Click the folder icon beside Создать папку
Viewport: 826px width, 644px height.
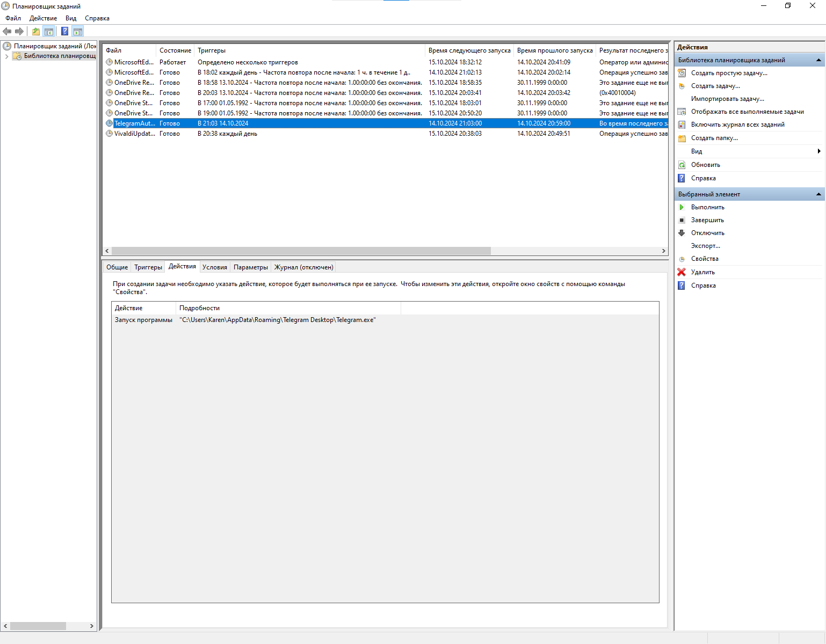pos(682,138)
